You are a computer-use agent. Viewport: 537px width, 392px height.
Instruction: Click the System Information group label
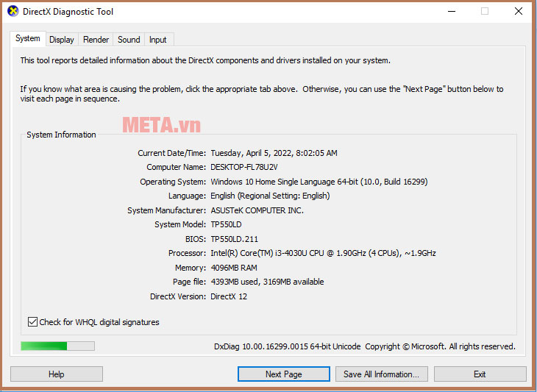click(x=61, y=135)
